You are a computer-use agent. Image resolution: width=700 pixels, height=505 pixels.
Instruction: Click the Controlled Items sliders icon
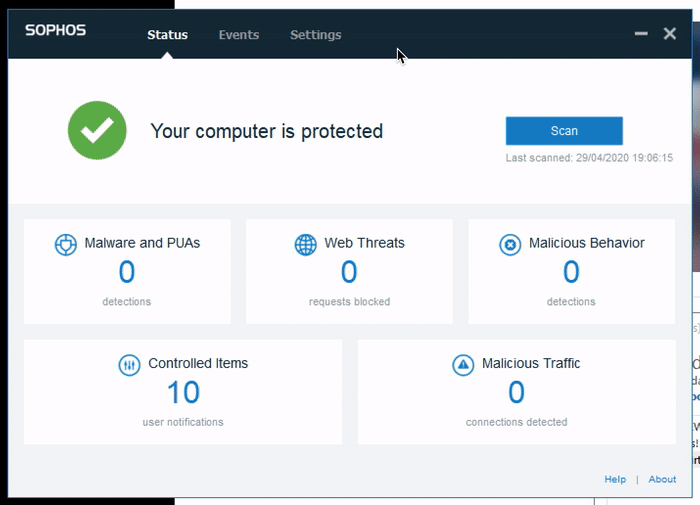pyautogui.click(x=129, y=365)
